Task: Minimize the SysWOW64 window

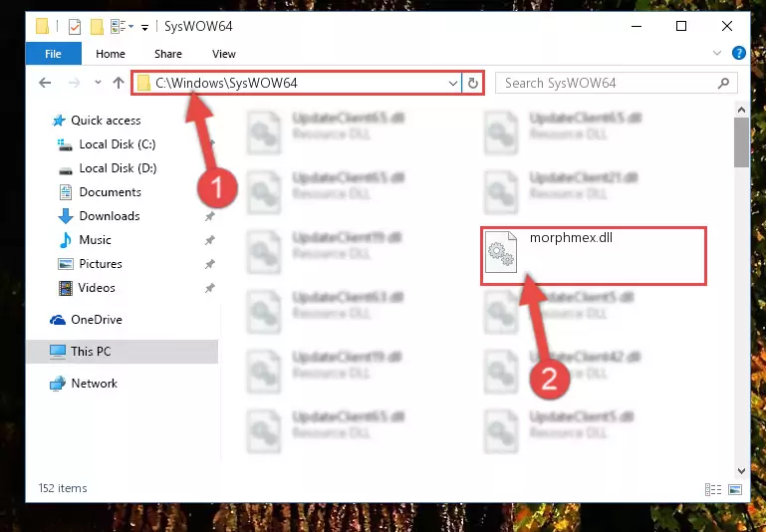Action: [x=637, y=26]
